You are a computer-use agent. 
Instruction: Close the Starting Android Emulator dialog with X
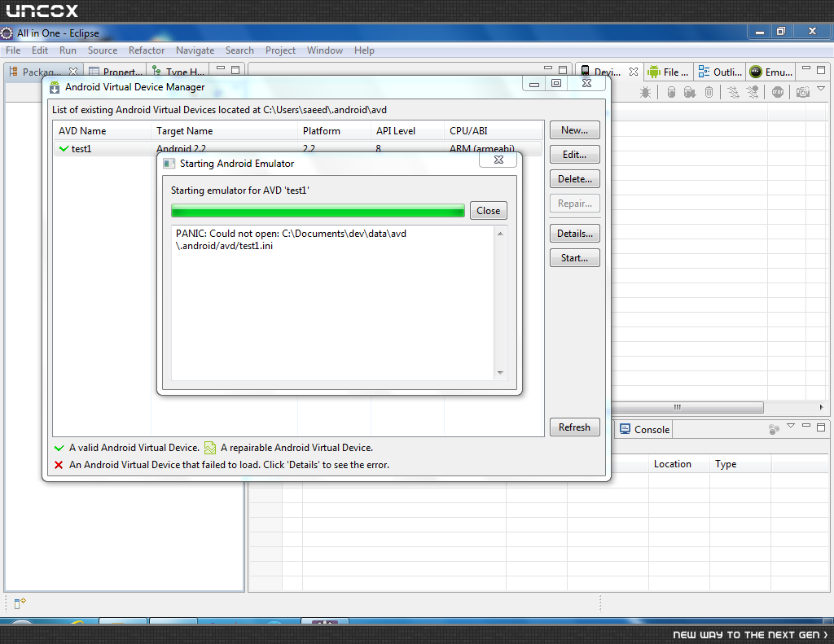498,160
